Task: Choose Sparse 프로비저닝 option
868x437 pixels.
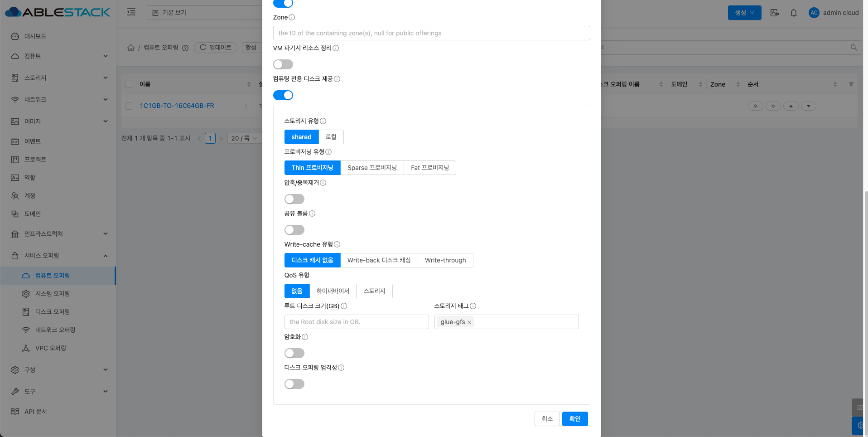Action: point(372,168)
